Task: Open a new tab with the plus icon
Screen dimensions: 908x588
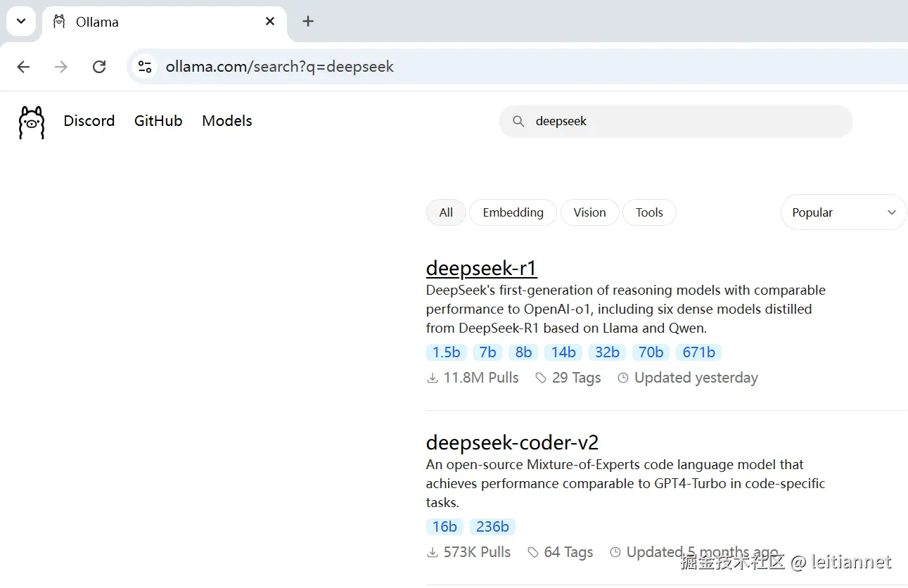Action: [x=308, y=21]
